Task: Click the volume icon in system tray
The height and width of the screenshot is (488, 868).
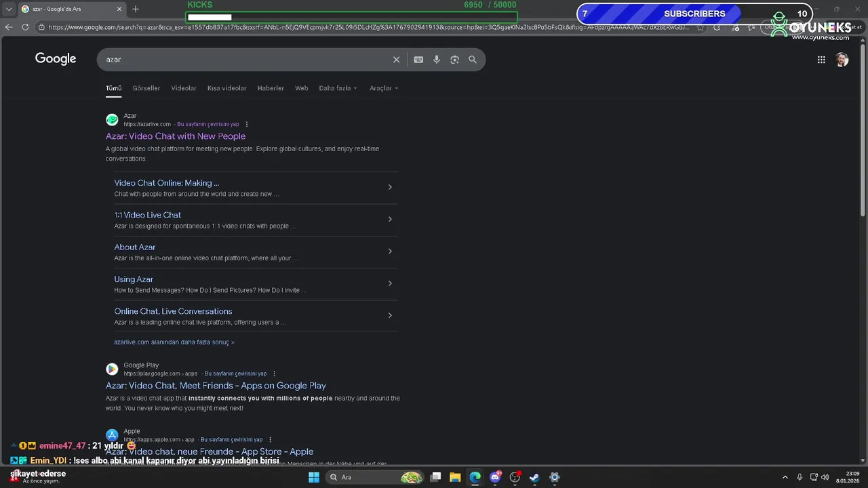Action: coord(825,477)
